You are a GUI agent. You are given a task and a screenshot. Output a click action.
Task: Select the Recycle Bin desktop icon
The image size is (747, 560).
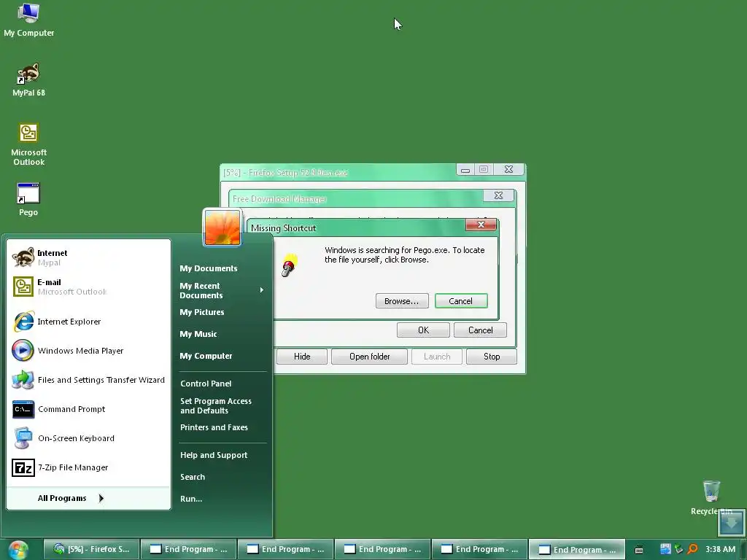(x=711, y=497)
